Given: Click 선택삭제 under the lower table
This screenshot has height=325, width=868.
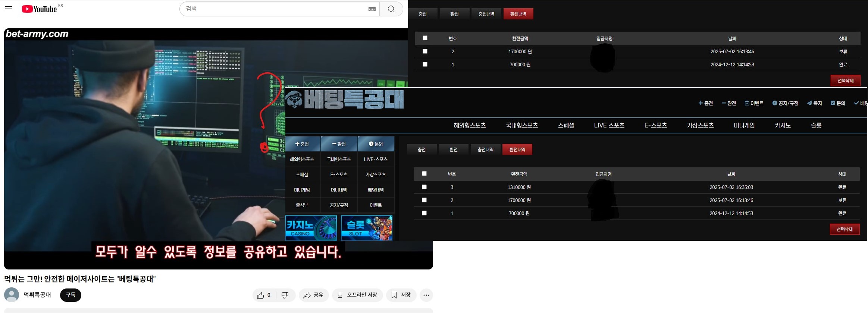Looking at the screenshot, I should click(x=845, y=229).
